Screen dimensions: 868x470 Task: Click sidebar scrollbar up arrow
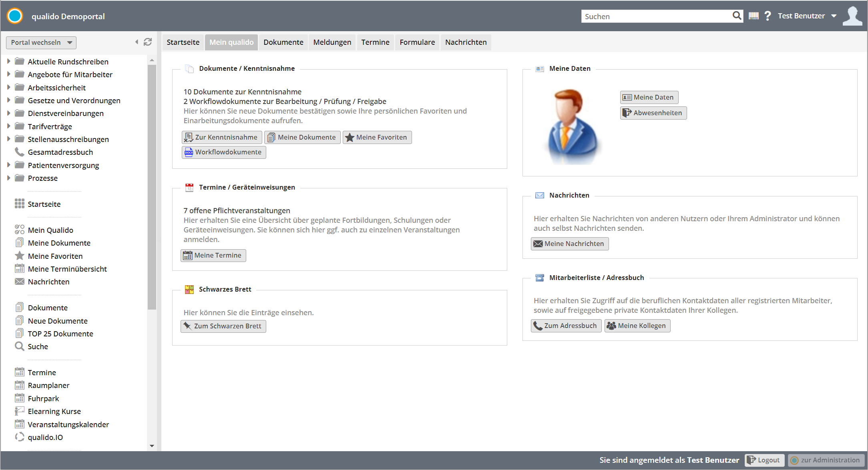tap(152, 60)
